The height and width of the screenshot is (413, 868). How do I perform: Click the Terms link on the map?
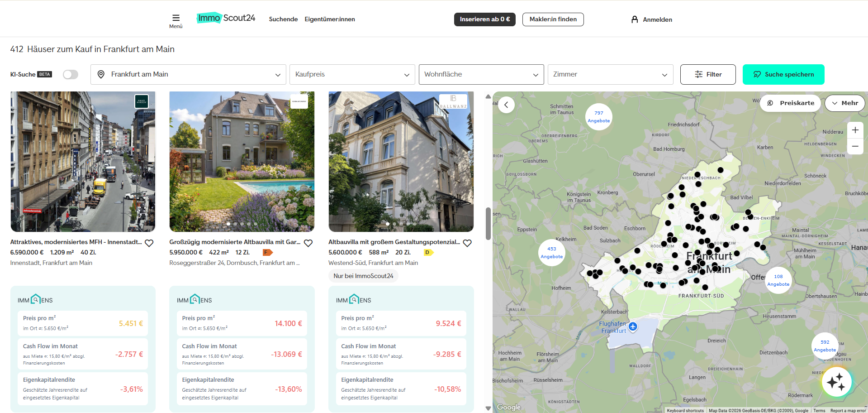coord(819,410)
